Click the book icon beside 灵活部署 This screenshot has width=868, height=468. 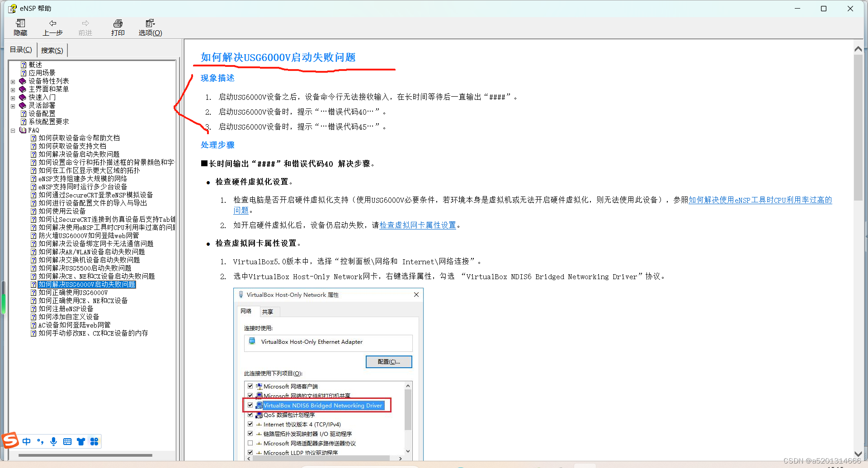point(23,105)
